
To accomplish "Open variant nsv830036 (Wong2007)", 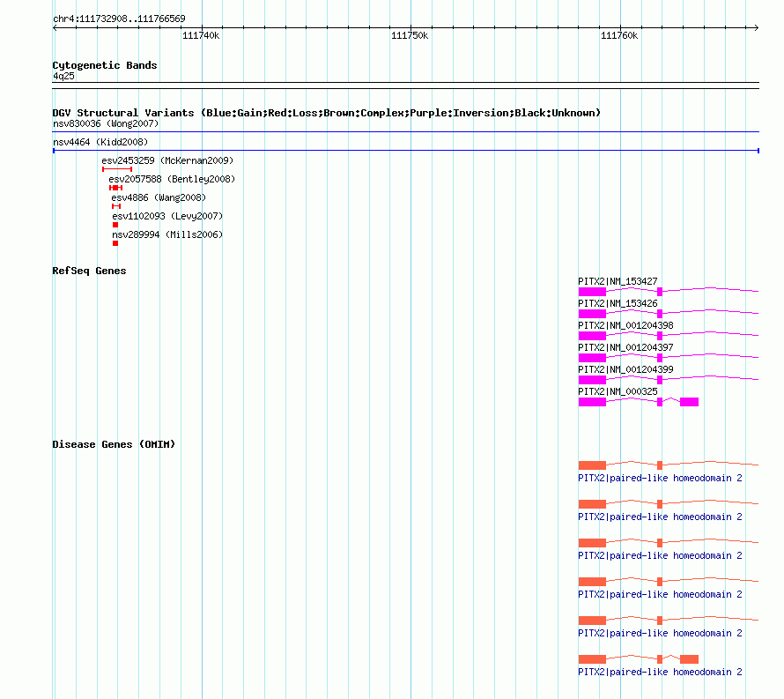I will pyautogui.click(x=106, y=123).
